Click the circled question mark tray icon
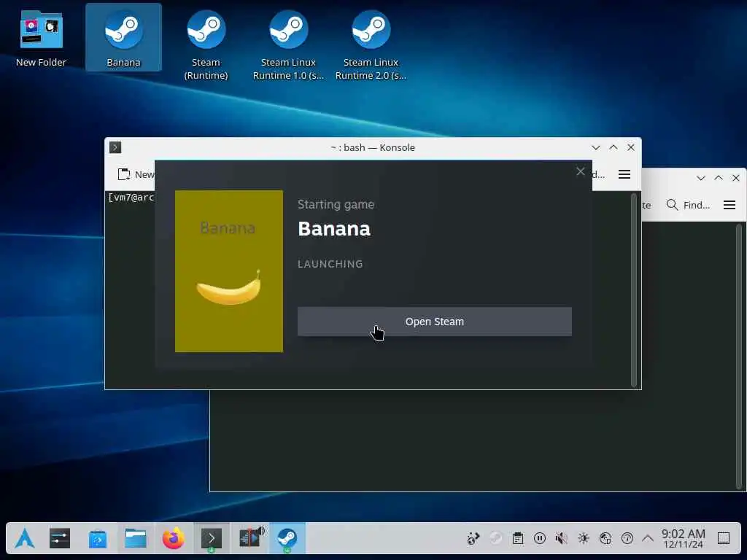 [x=627, y=539]
